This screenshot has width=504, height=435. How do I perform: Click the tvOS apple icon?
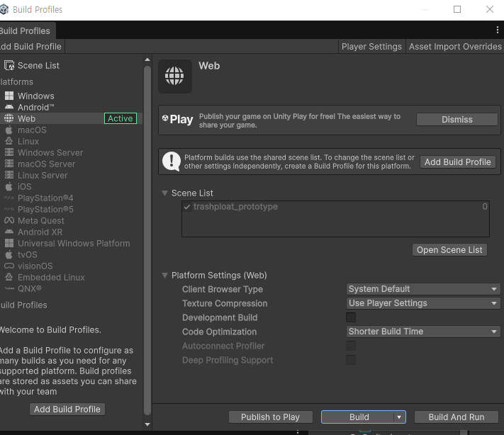[x=9, y=254]
